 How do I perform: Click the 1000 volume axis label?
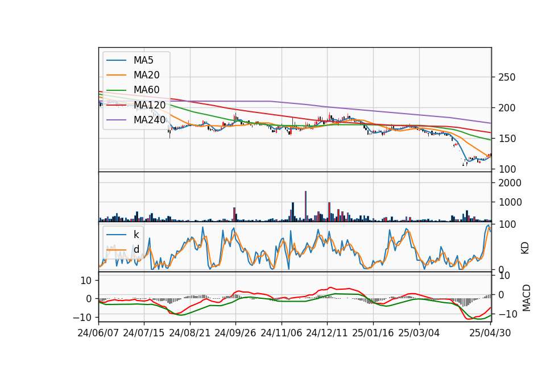click(510, 202)
